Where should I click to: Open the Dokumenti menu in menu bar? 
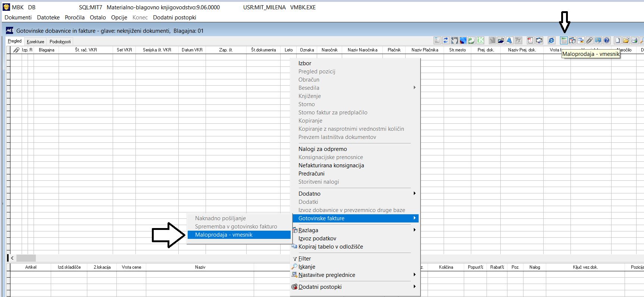pos(18,18)
